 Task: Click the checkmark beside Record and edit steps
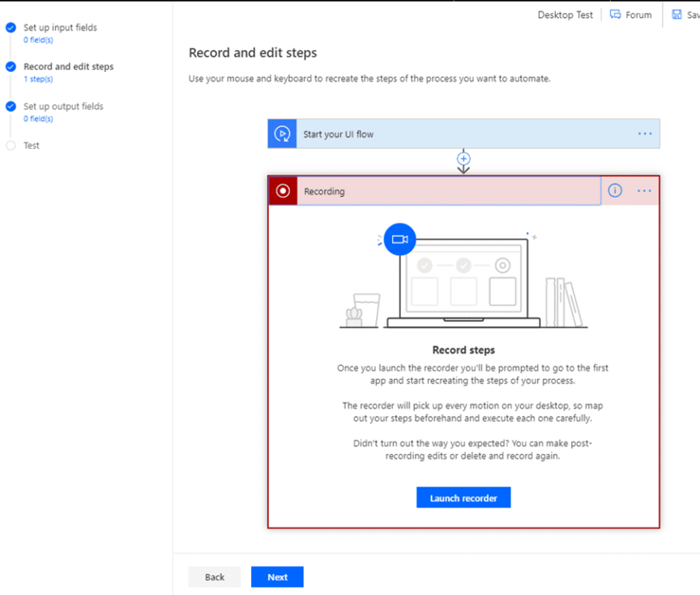(11, 67)
